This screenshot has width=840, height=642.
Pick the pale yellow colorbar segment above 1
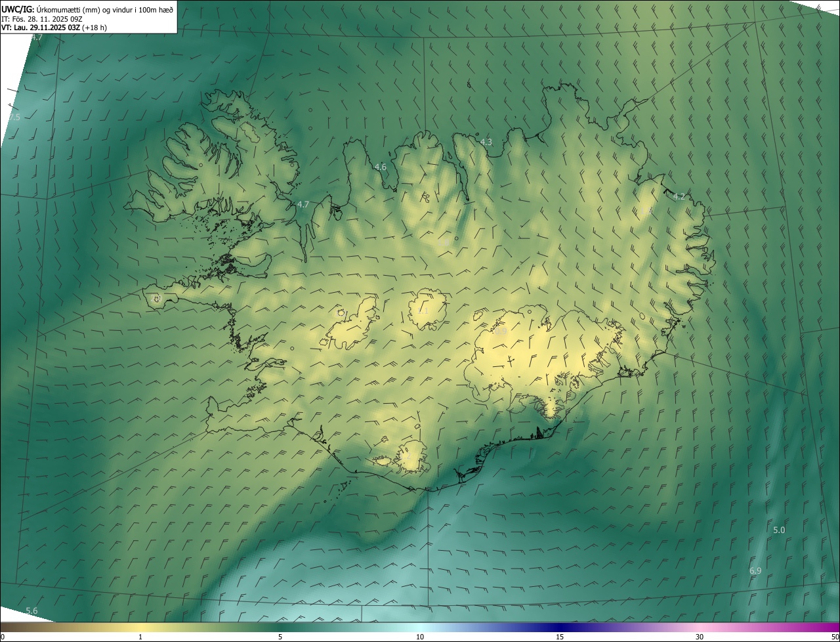click(140, 627)
